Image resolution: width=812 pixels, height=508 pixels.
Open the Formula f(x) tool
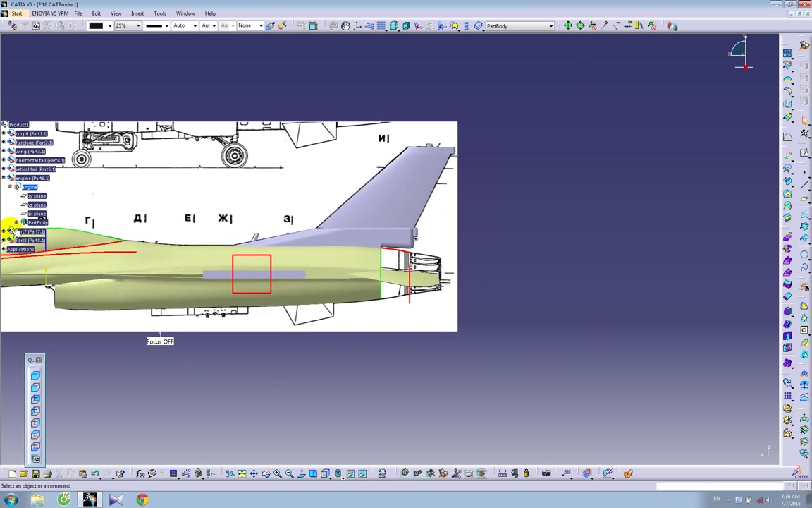pyautogui.click(x=140, y=473)
